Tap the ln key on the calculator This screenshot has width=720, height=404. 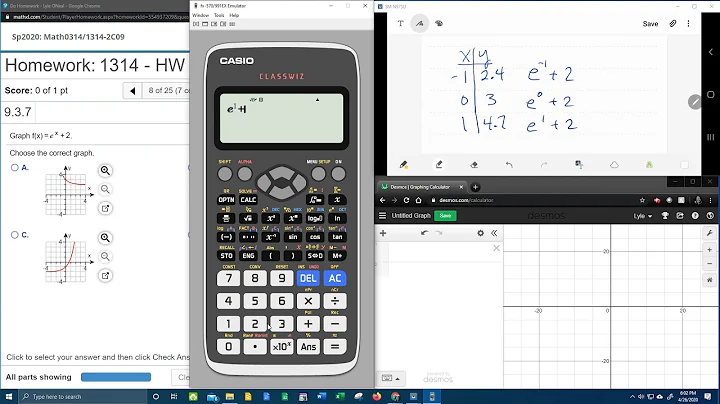pyautogui.click(x=338, y=219)
